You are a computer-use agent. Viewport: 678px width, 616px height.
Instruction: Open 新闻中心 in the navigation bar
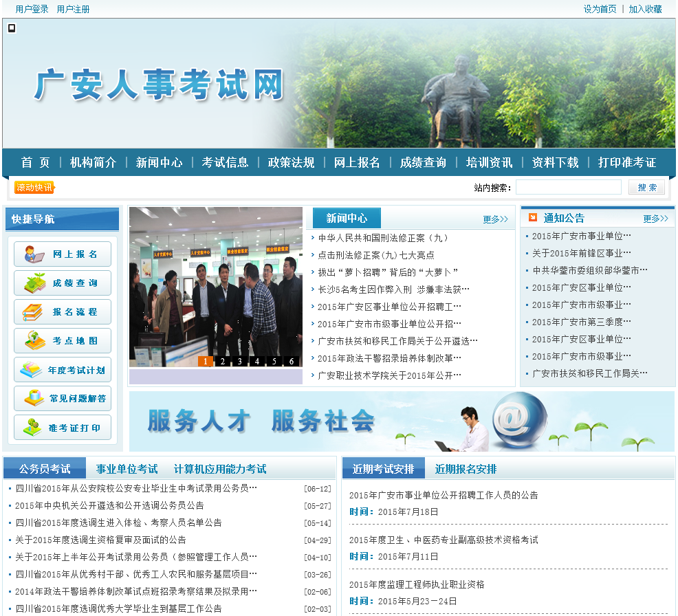pyautogui.click(x=159, y=162)
